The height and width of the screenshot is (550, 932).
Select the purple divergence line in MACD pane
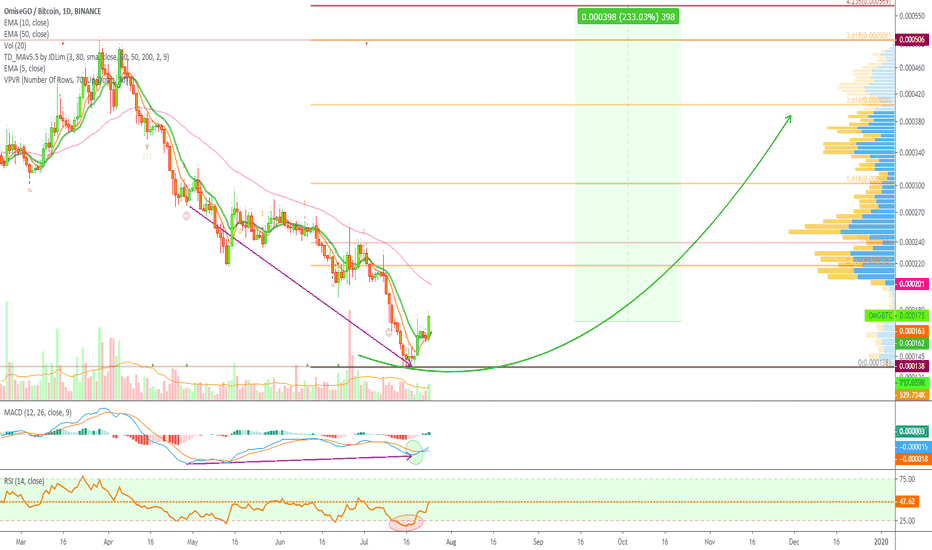(299, 460)
